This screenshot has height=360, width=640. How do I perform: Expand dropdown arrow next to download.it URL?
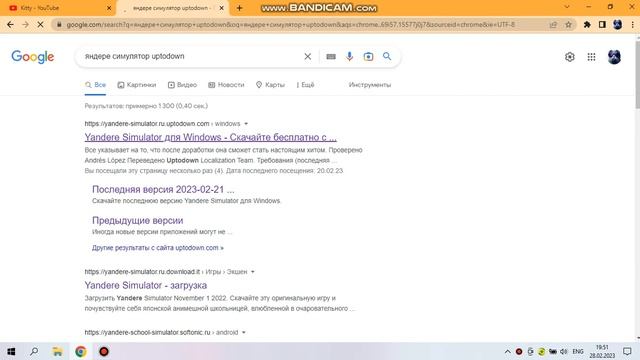tap(253, 272)
